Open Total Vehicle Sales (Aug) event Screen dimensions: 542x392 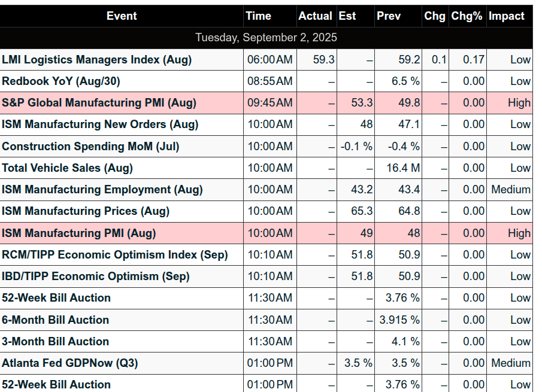68,168
